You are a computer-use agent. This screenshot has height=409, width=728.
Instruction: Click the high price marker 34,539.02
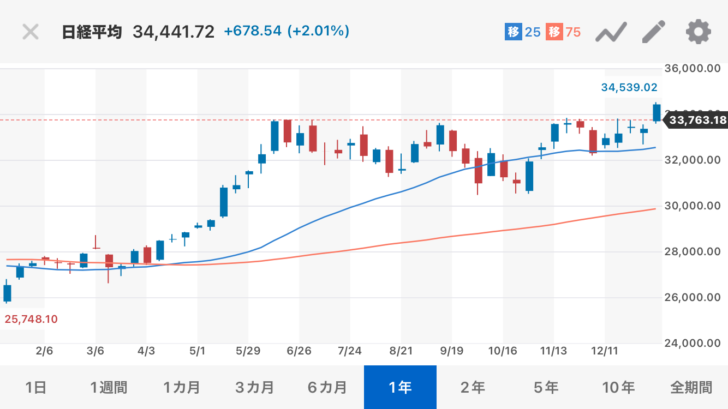coord(628,88)
